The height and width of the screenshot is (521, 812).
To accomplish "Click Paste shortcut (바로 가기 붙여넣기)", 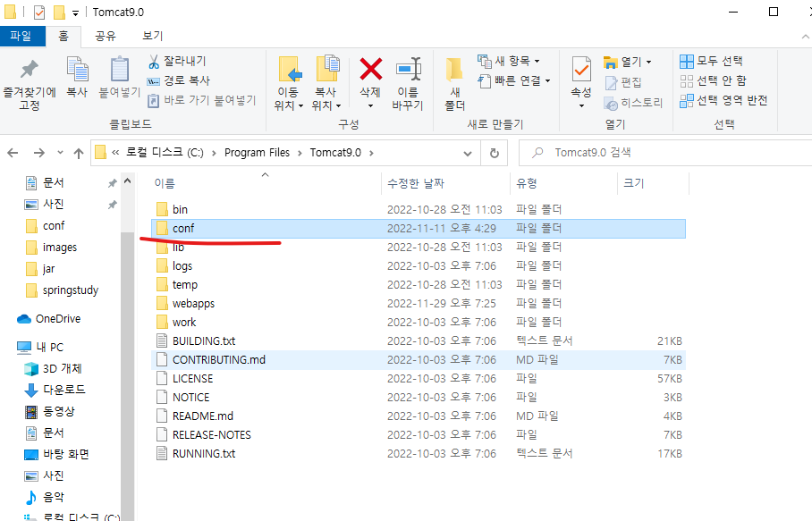I will coord(202,100).
